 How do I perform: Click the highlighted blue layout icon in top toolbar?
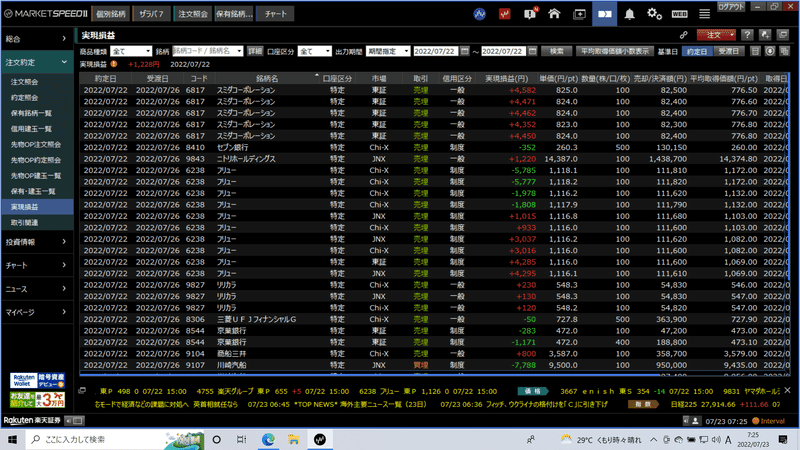605,14
